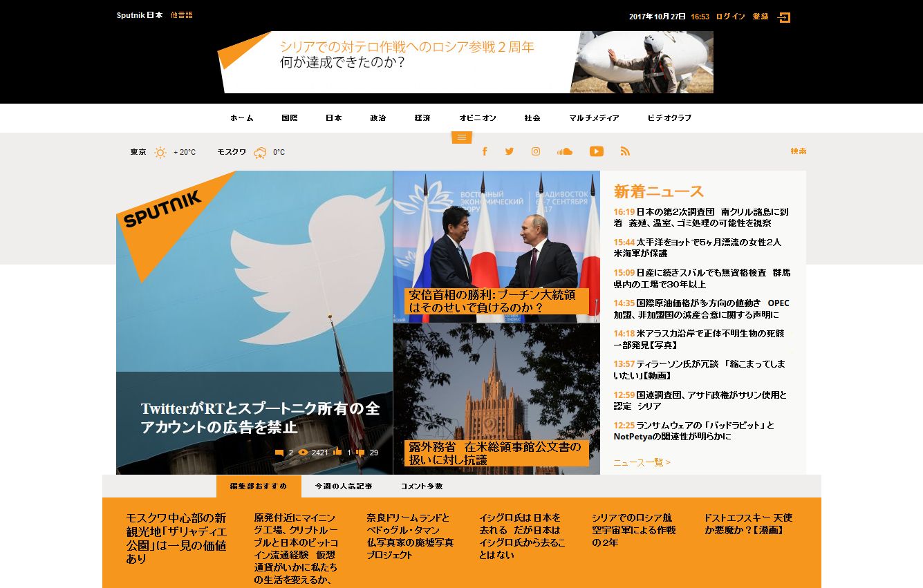The height and width of the screenshot is (588, 923).
Task: Click the 新着ニュース section heading
Action: tap(659, 191)
